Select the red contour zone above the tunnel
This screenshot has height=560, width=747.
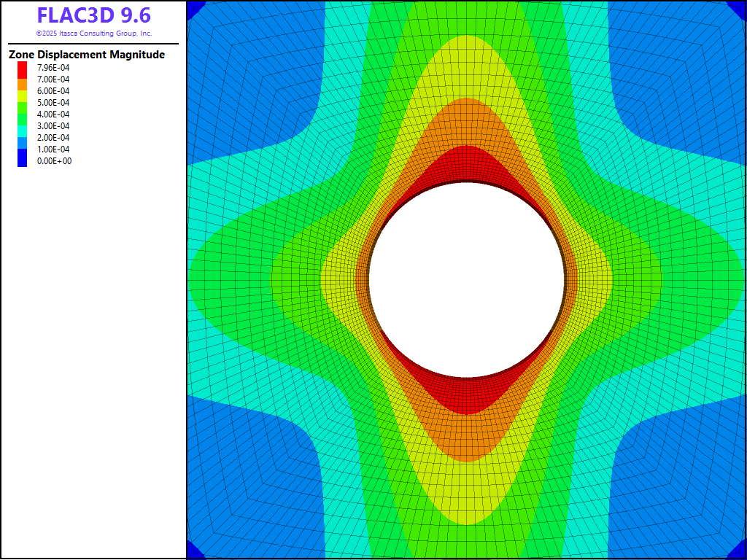467,164
